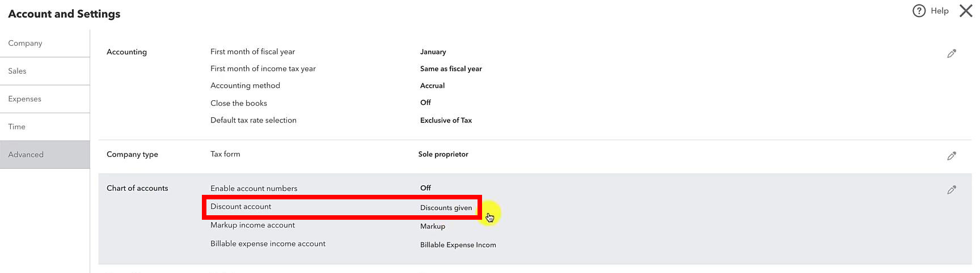Image resolution: width=980 pixels, height=273 pixels.
Task: Click the Close the books setting
Action: click(239, 103)
